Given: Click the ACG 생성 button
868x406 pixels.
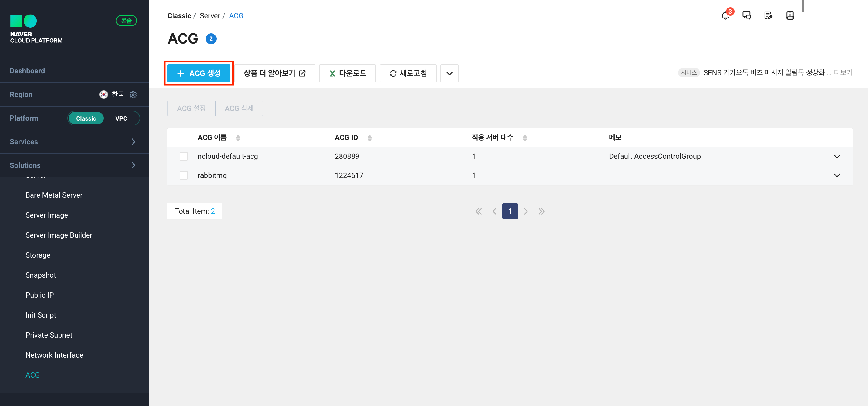Looking at the screenshot, I should click(x=199, y=73).
